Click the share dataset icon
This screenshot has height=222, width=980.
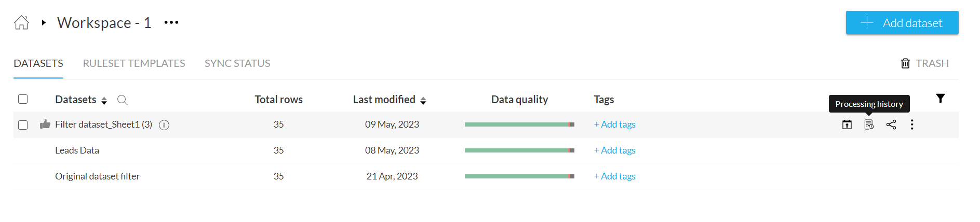[891, 124]
